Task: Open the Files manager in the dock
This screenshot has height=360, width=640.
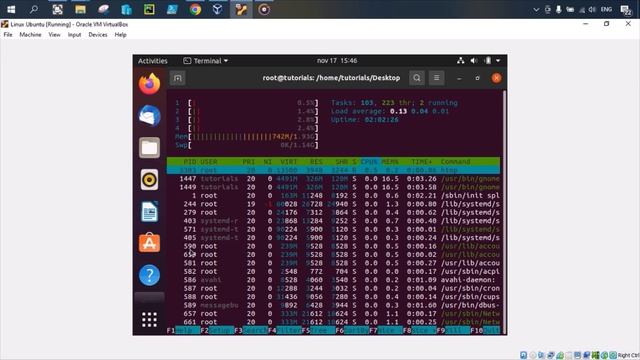Action: (149, 147)
